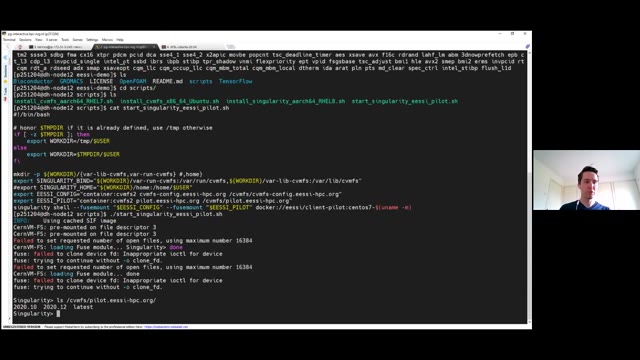
Task: Open the Games menu
Action: (77, 40)
